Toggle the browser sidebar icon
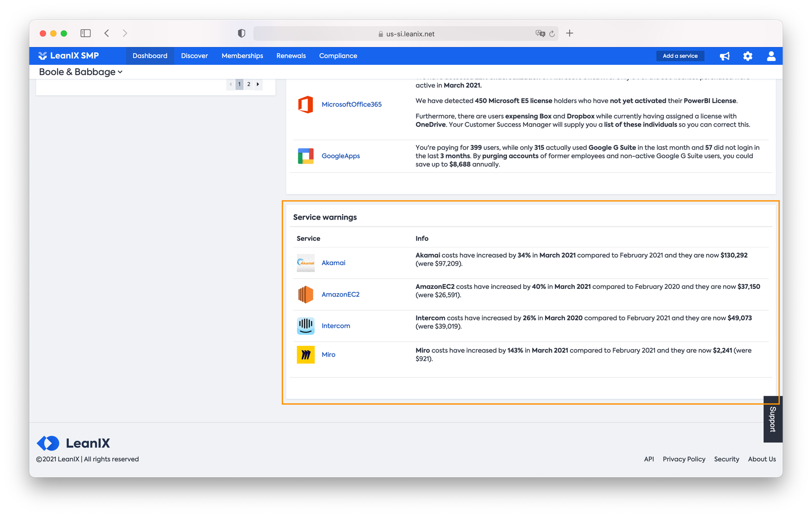 tap(86, 33)
